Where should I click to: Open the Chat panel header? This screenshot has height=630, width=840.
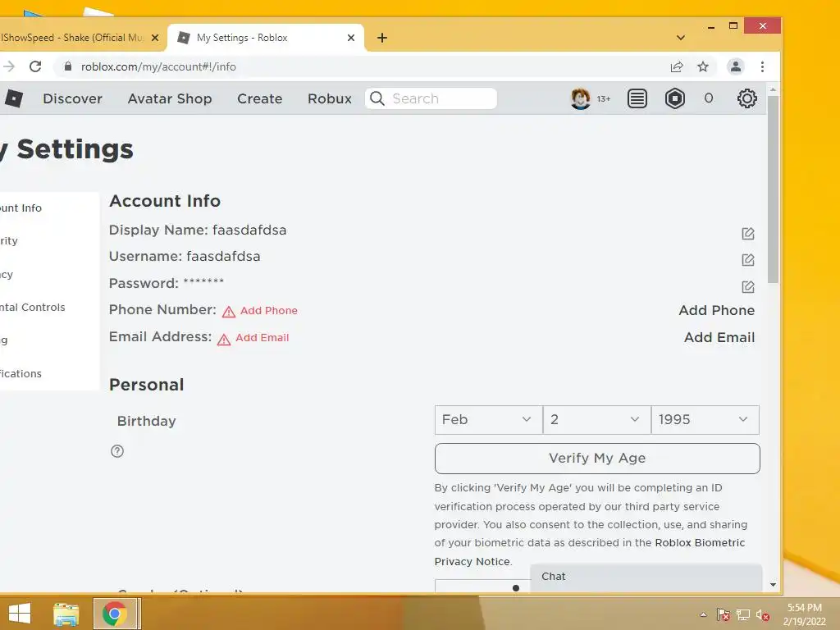click(x=646, y=577)
